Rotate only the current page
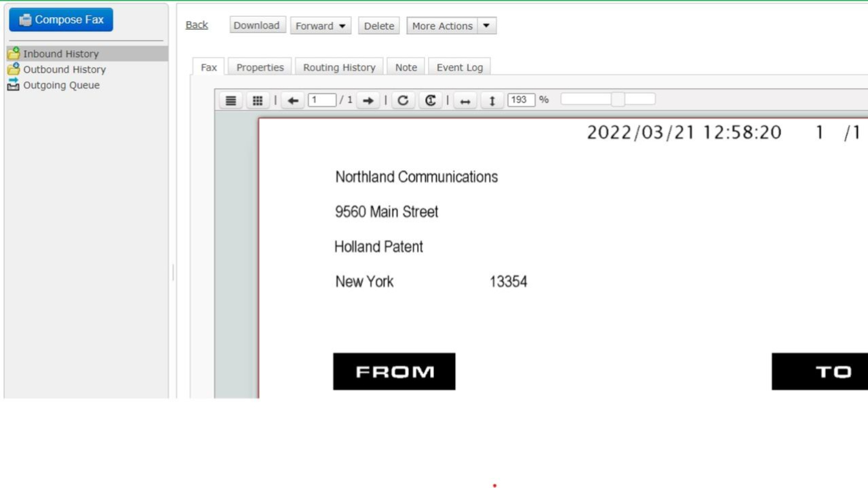This screenshot has width=868, height=488. coord(430,100)
